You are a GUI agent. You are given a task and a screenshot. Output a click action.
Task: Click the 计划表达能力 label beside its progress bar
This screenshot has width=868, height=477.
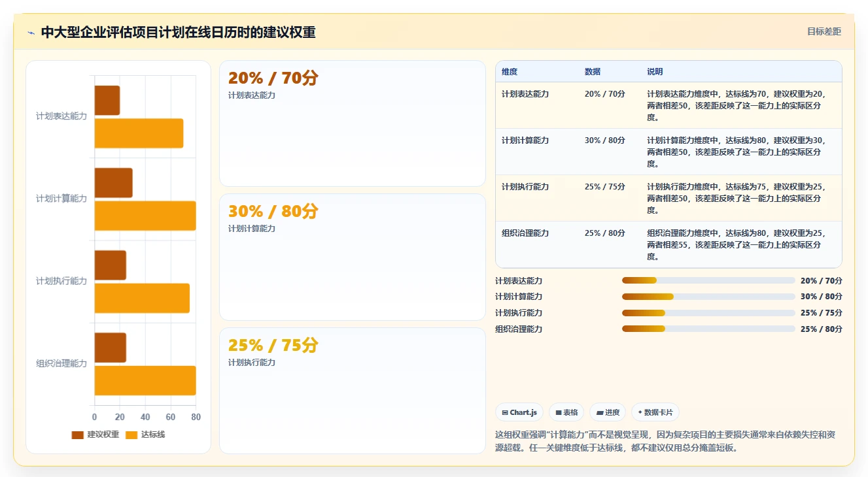[519, 281]
